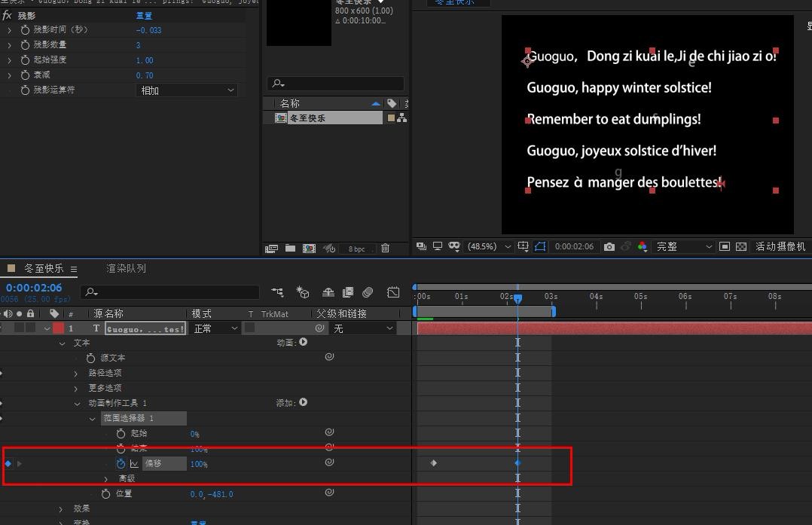Image resolution: width=812 pixels, height=525 pixels.
Task: Create a new composition from Project panel
Action: 309,249
